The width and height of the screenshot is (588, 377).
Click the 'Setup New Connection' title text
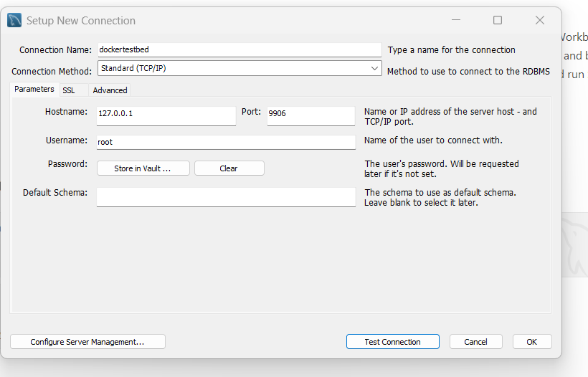pyautogui.click(x=81, y=21)
